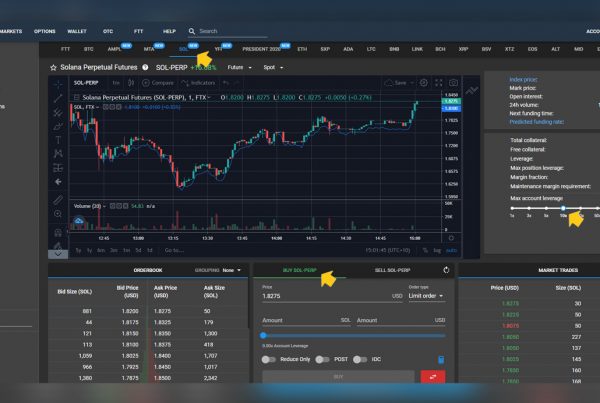This screenshot has width=600, height=403.
Task: Take a chart snapshot with camera icon
Action: (x=453, y=83)
